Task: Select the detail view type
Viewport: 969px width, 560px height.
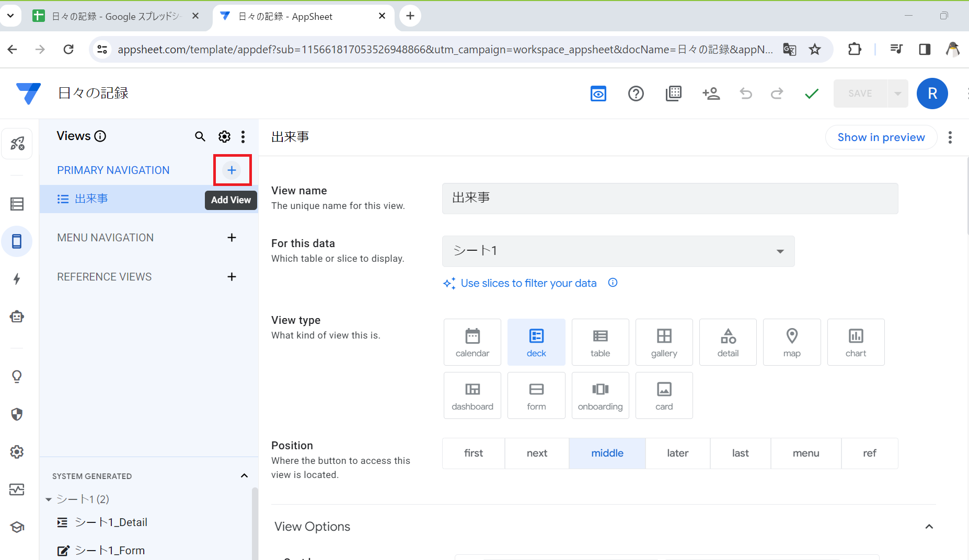Action: [x=728, y=342]
